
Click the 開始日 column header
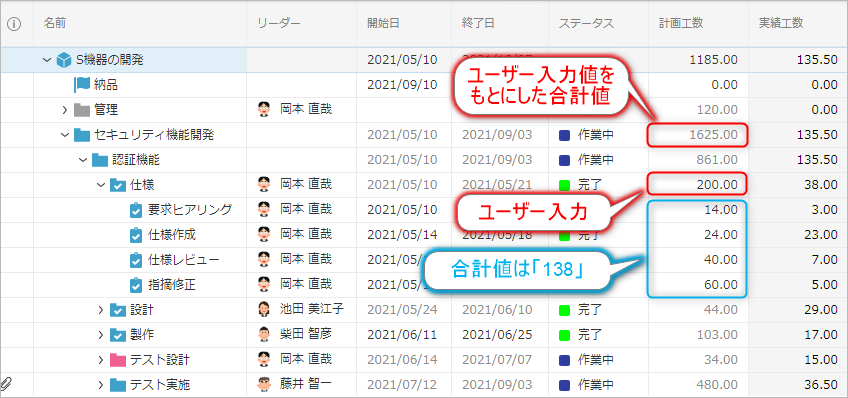[383, 23]
